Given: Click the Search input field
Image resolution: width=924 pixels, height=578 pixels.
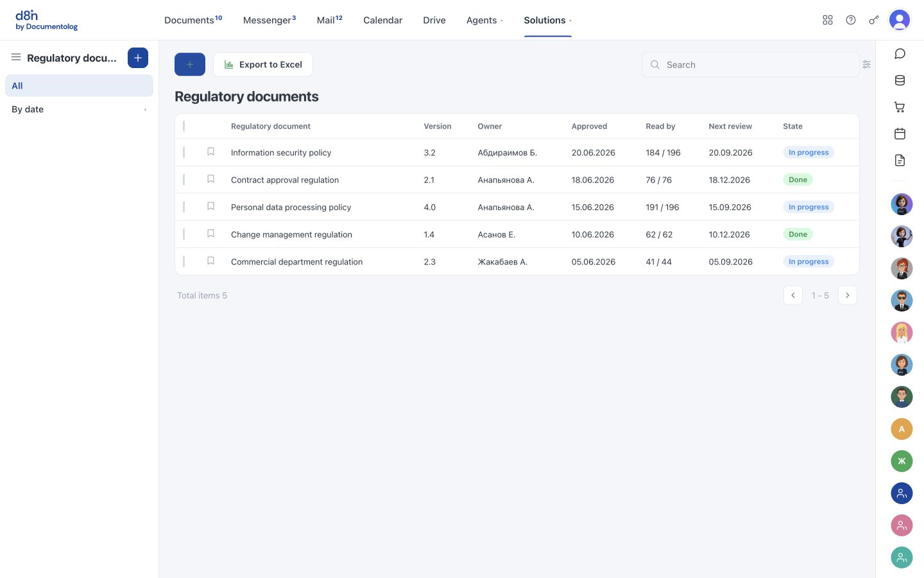Looking at the screenshot, I should (751, 64).
